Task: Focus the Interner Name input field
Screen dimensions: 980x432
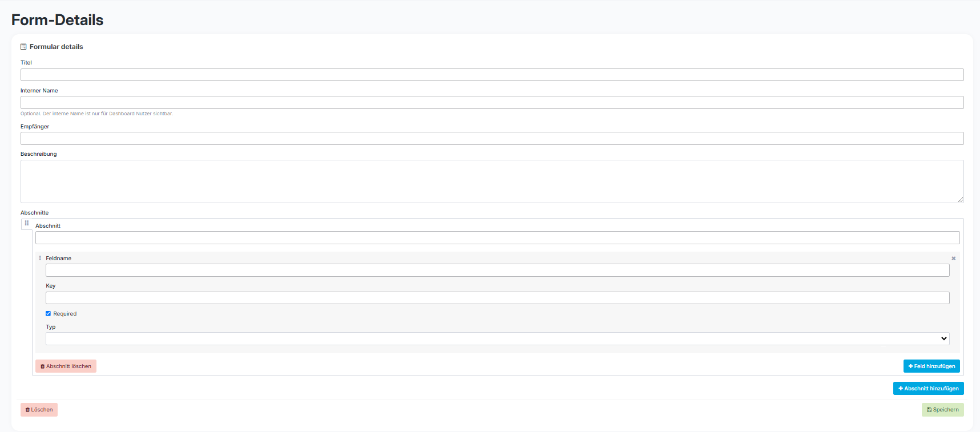Action: tap(492, 102)
